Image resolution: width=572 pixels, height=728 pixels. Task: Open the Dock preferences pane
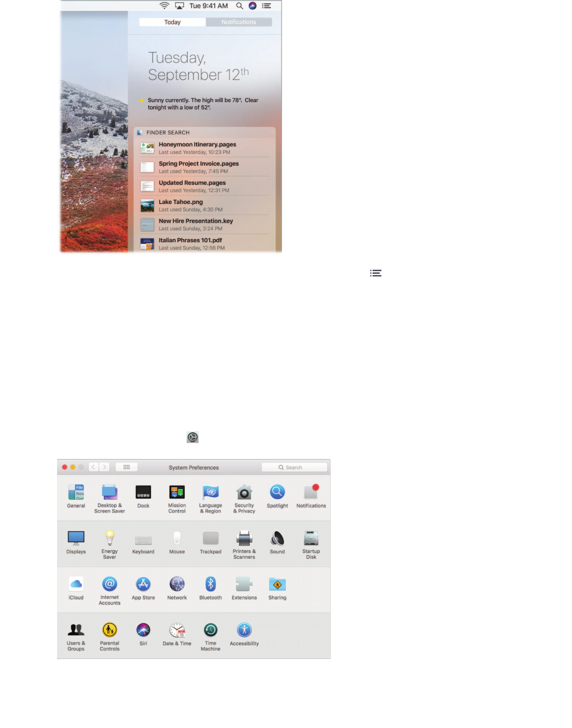[x=143, y=496]
